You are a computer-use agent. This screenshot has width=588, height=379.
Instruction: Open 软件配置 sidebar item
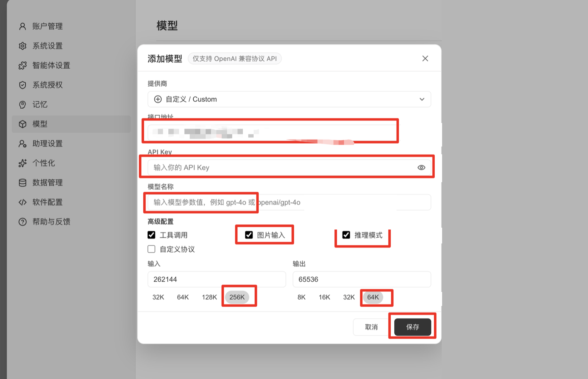point(71,202)
